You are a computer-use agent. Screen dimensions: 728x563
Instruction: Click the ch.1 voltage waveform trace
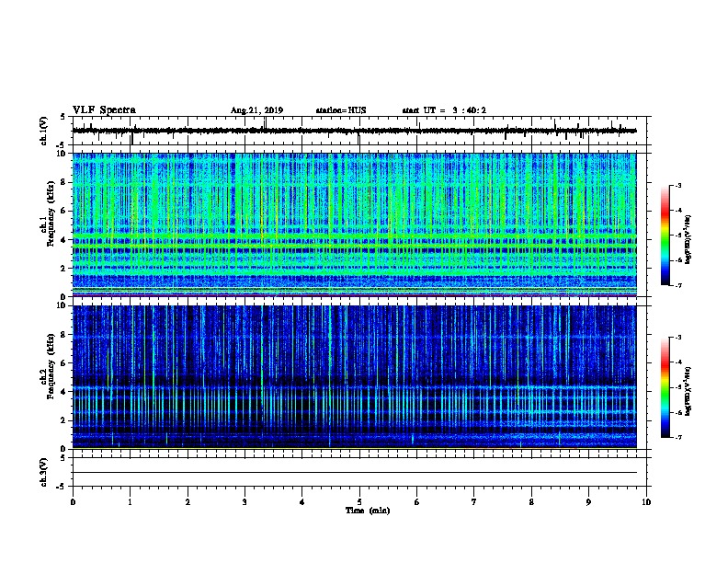click(354, 131)
